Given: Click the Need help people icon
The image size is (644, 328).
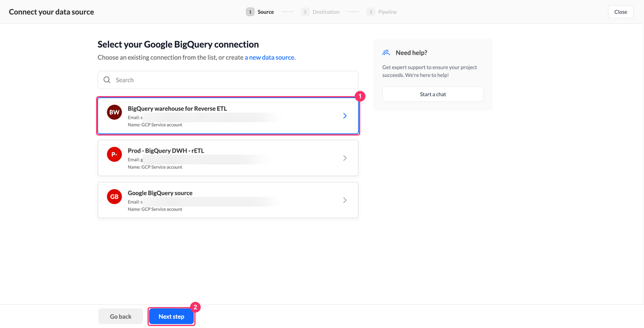Looking at the screenshot, I should [x=386, y=52].
